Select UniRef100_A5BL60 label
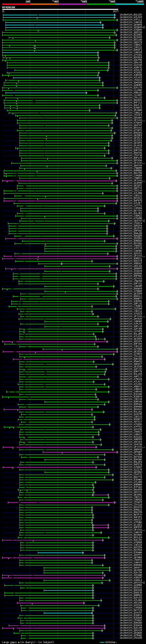The image size is (146, 644). [x=131, y=93]
